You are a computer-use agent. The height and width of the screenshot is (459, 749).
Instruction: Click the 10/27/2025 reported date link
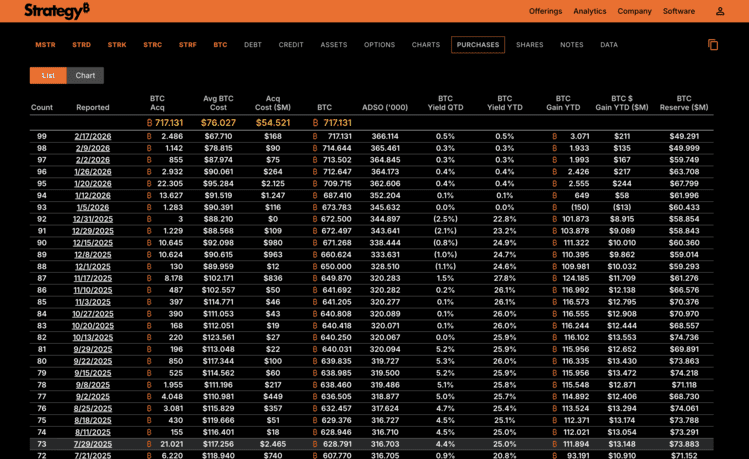(x=93, y=313)
